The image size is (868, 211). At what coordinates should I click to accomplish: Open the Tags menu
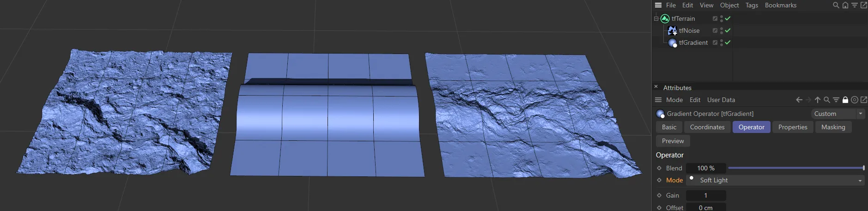tap(752, 5)
